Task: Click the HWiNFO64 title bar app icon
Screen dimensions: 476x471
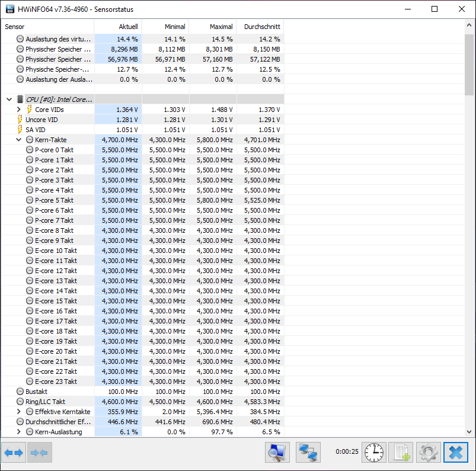Action: tap(10, 9)
